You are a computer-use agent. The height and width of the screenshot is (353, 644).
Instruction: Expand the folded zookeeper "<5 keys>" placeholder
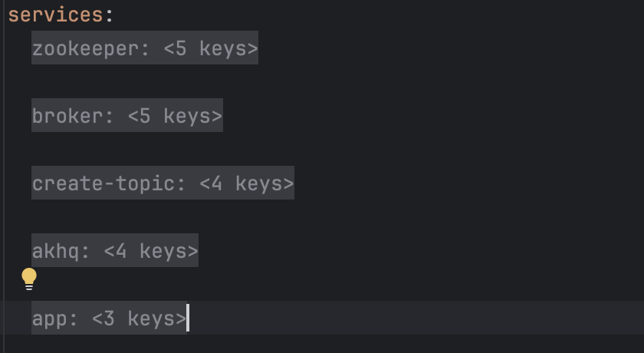pyautogui.click(x=211, y=48)
